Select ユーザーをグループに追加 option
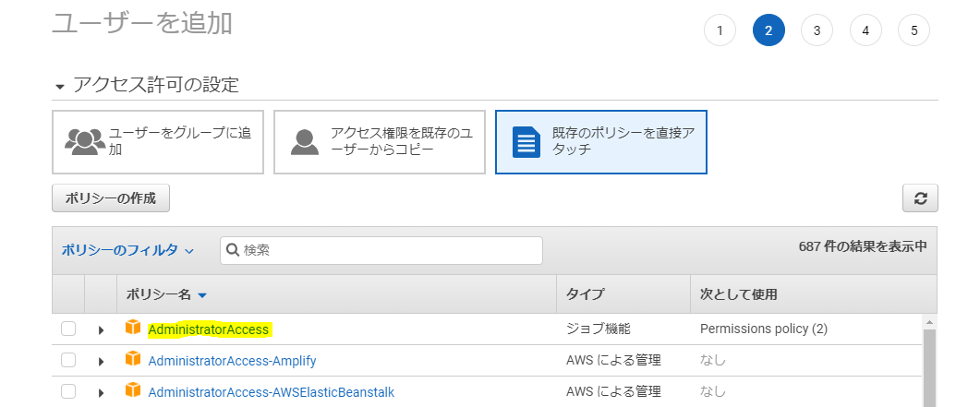Viewport: 980px width, 407px height. coord(158,142)
